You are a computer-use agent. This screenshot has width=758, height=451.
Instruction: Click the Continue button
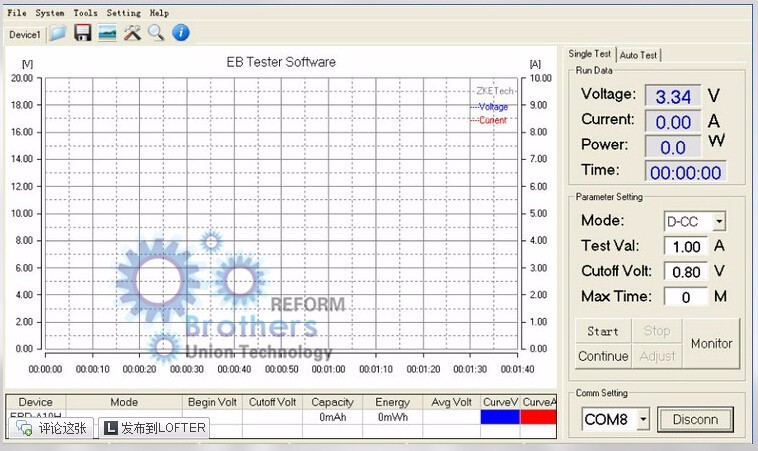tap(603, 356)
